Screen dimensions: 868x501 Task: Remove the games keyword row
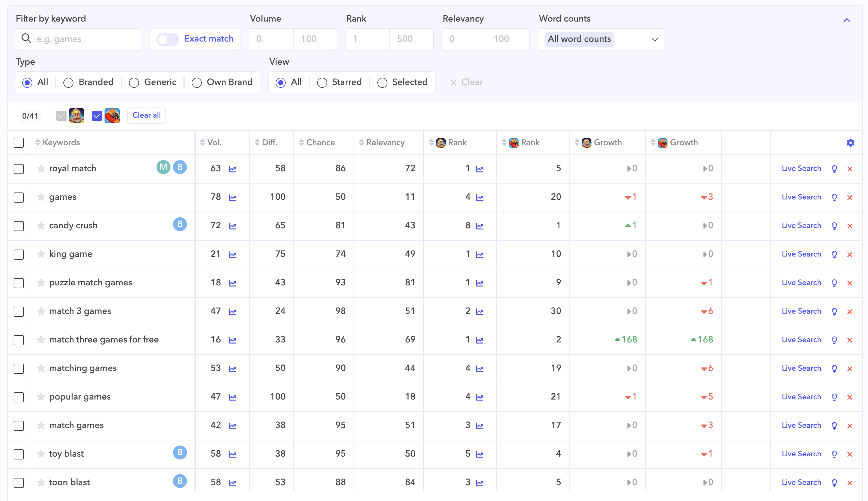tap(850, 198)
